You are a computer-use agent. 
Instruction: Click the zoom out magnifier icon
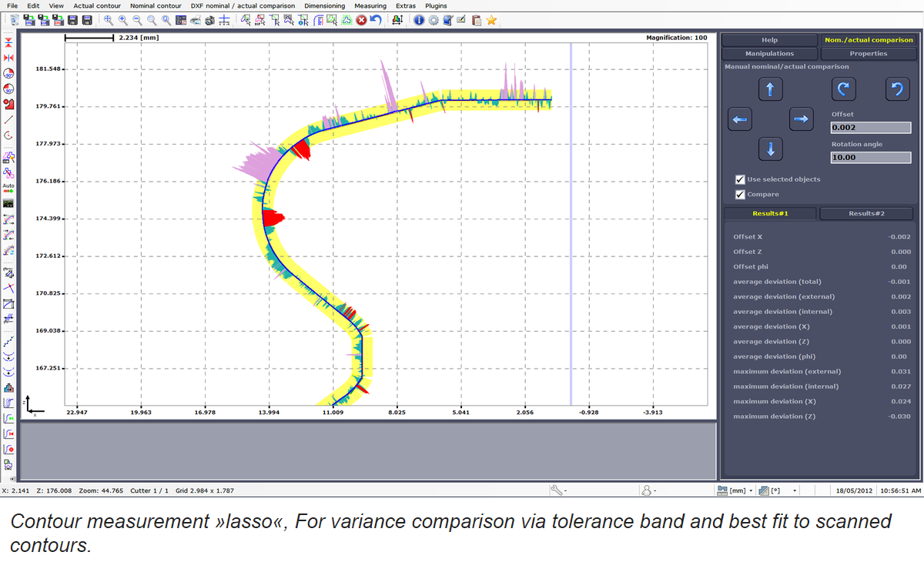(x=138, y=20)
